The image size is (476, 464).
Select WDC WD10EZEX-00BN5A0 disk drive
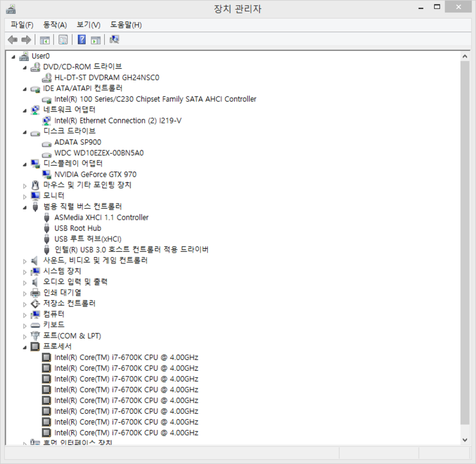(99, 153)
